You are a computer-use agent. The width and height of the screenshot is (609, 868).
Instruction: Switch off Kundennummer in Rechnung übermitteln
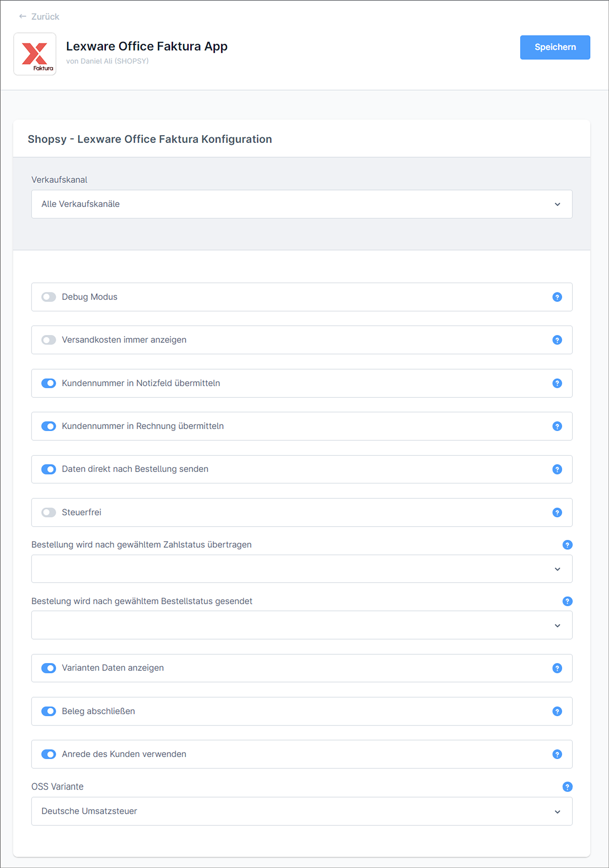(49, 426)
